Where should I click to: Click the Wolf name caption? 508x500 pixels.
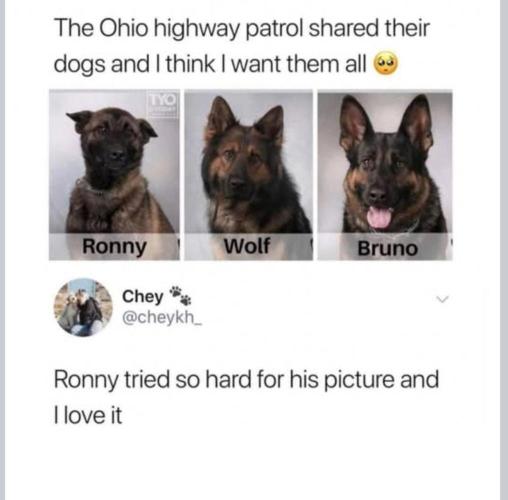tap(247, 246)
